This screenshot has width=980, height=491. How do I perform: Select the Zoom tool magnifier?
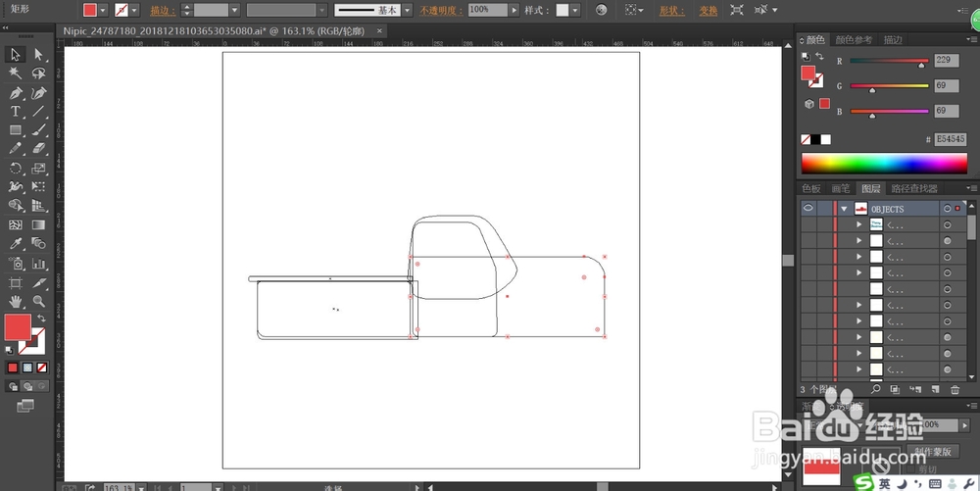pyautogui.click(x=39, y=302)
